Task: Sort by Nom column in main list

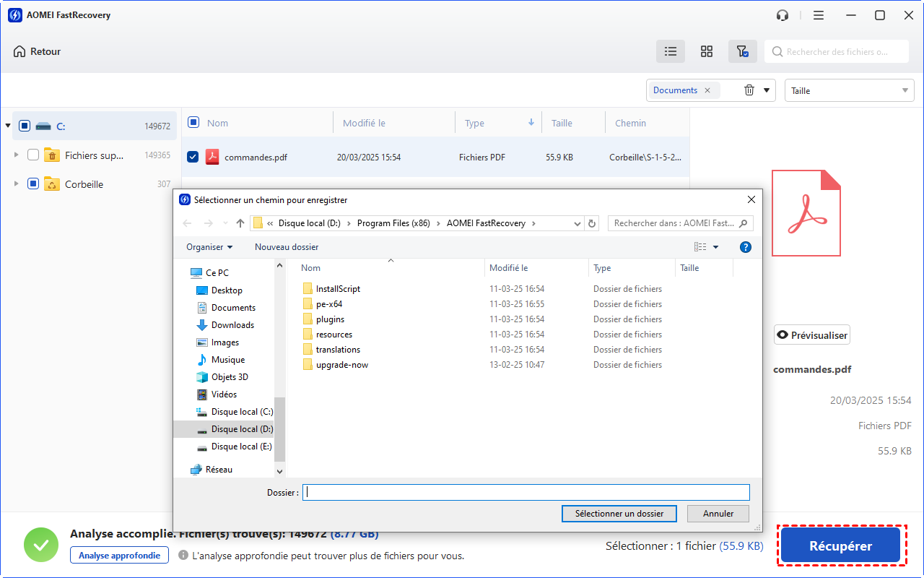Action: [217, 123]
